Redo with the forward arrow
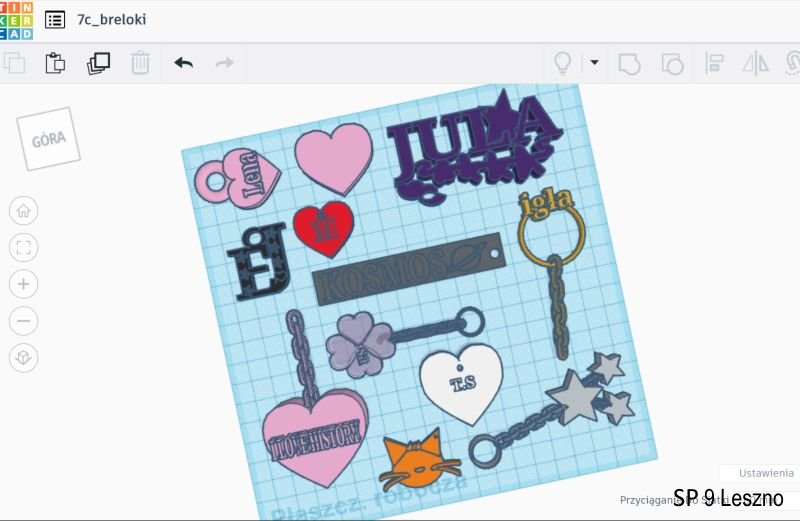This screenshot has height=521, width=800. [x=225, y=63]
